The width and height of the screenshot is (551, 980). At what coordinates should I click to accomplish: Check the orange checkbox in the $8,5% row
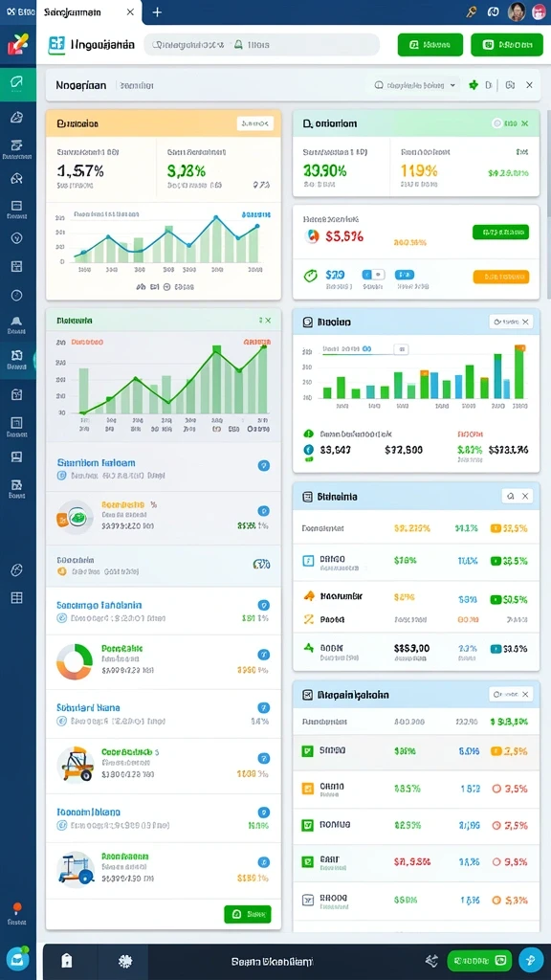[307, 789]
